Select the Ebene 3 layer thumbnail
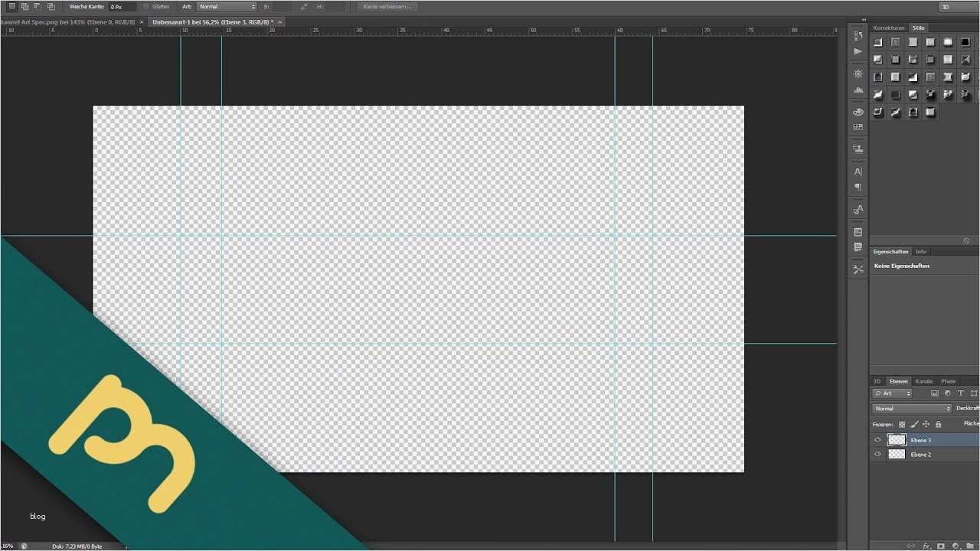Image resolution: width=980 pixels, height=551 pixels. pos(897,440)
